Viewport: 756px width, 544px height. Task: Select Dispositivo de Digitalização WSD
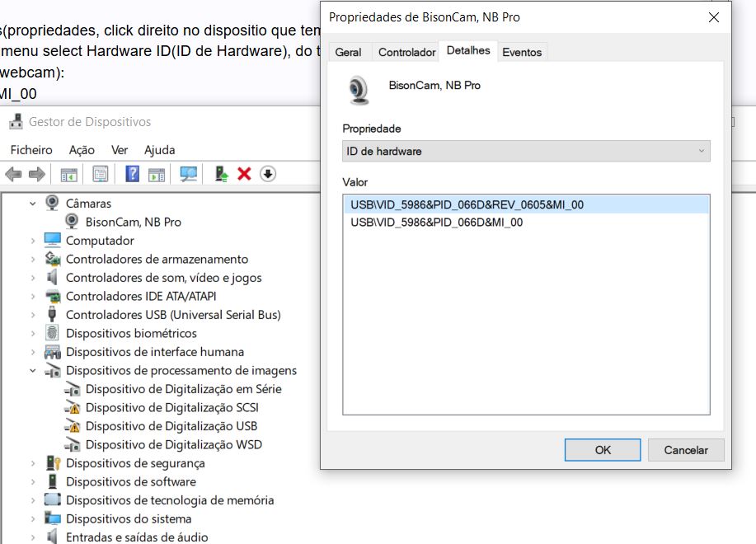pos(174,445)
